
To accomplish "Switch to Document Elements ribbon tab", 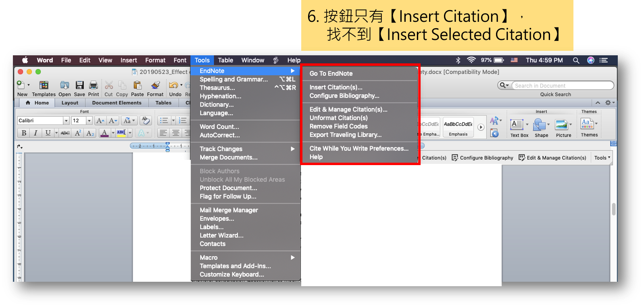I will click(117, 103).
